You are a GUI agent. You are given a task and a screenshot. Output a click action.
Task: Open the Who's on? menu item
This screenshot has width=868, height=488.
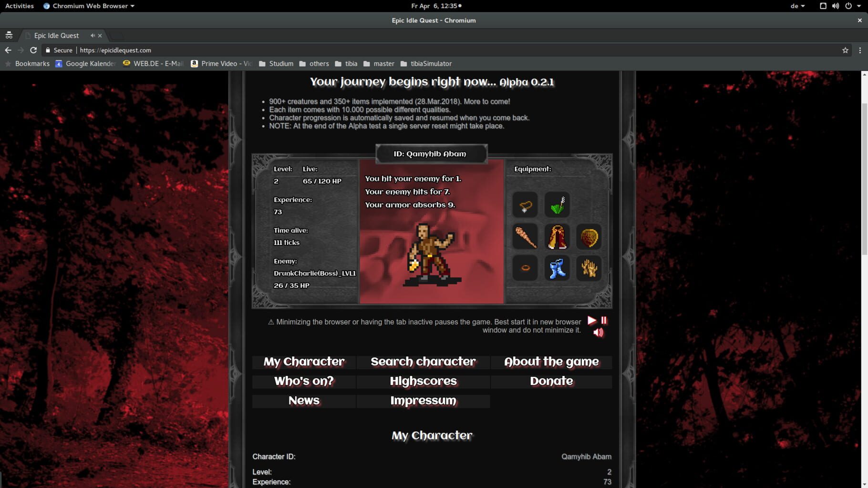[304, 381]
